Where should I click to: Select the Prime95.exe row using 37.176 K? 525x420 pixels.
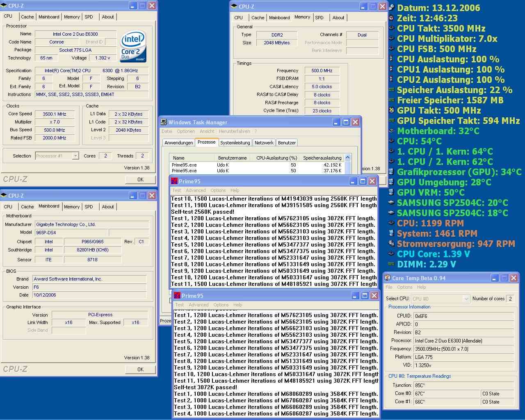click(257, 171)
